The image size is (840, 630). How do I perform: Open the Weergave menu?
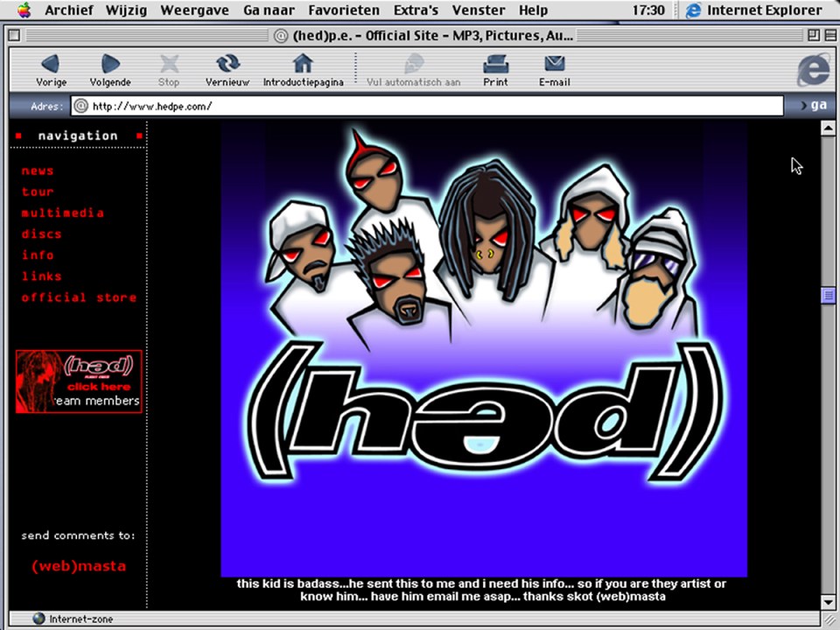coord(194,10)
